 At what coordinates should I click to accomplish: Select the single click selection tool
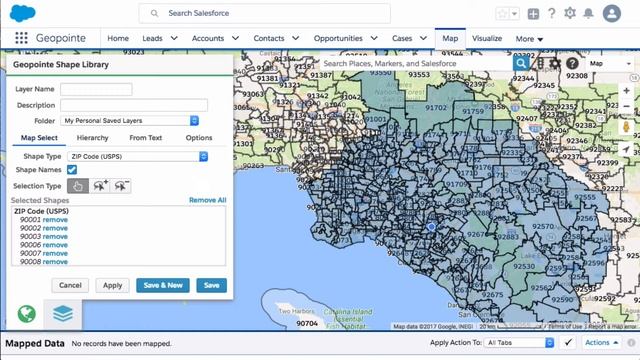tap(78, 186)
